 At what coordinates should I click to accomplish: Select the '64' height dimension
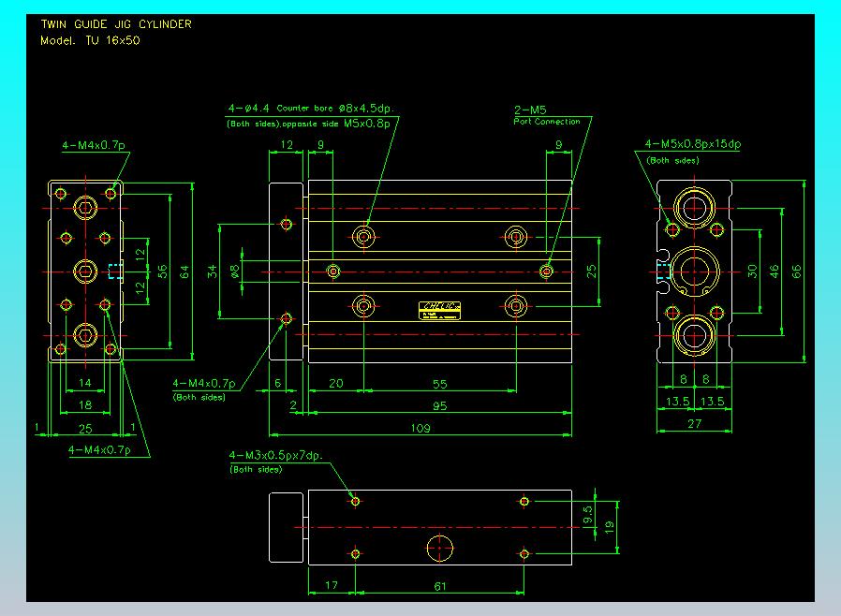point(184,271)
